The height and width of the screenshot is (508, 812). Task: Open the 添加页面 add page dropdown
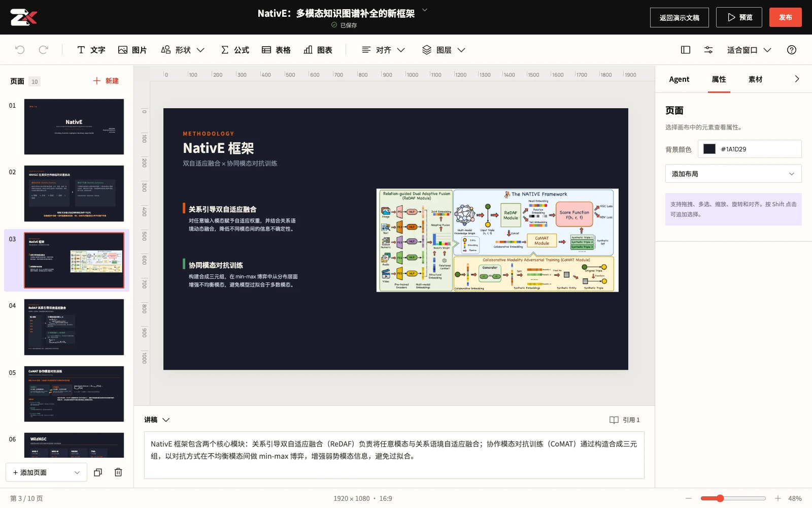point(46,472)
